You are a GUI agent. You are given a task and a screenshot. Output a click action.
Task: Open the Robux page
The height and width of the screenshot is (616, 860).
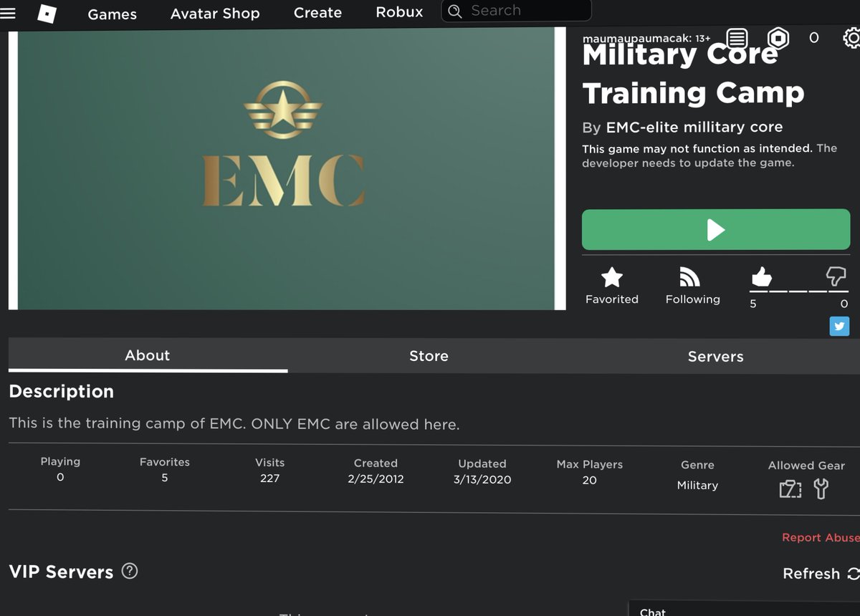tap(399, 12)
